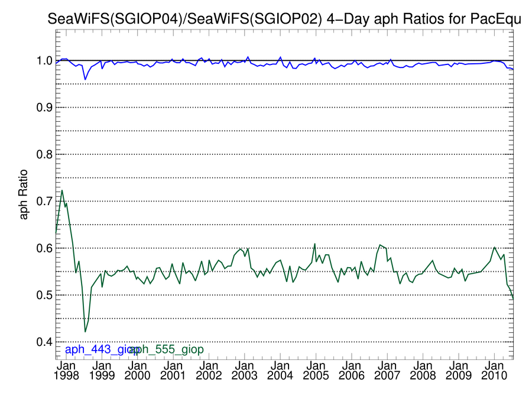Click the 'Jan 2001' x-axis label
532x399 pixels.
point(173,371)
